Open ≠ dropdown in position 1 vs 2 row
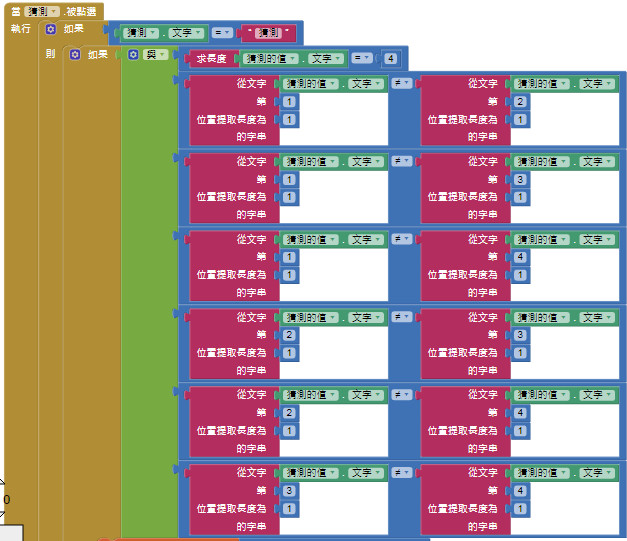627x541 pixels. point(401,83)
